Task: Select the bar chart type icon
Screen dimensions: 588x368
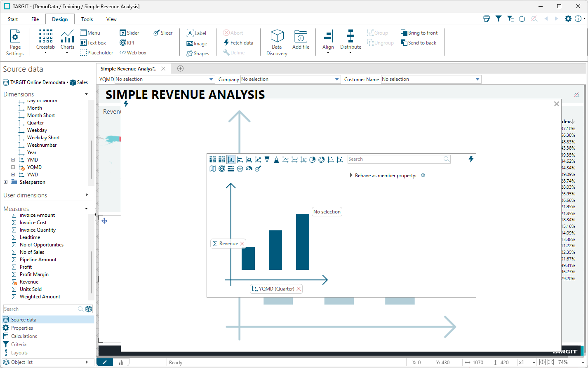Action: pos(231,159)
